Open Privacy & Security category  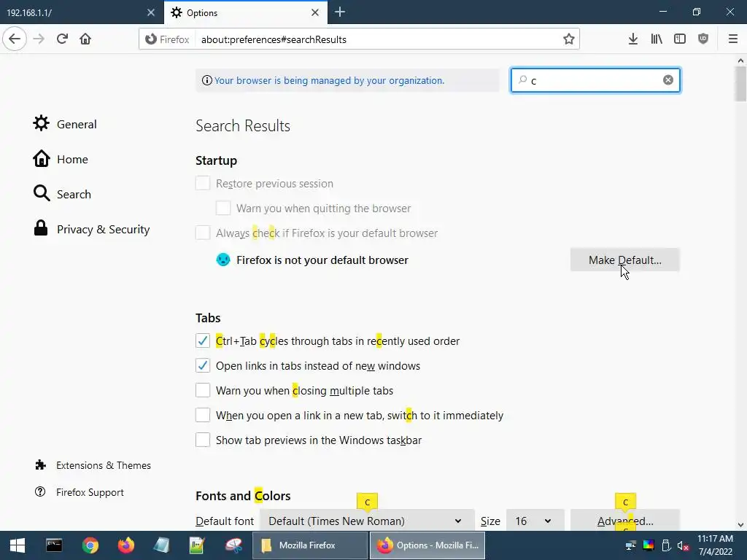pos(91,229)
